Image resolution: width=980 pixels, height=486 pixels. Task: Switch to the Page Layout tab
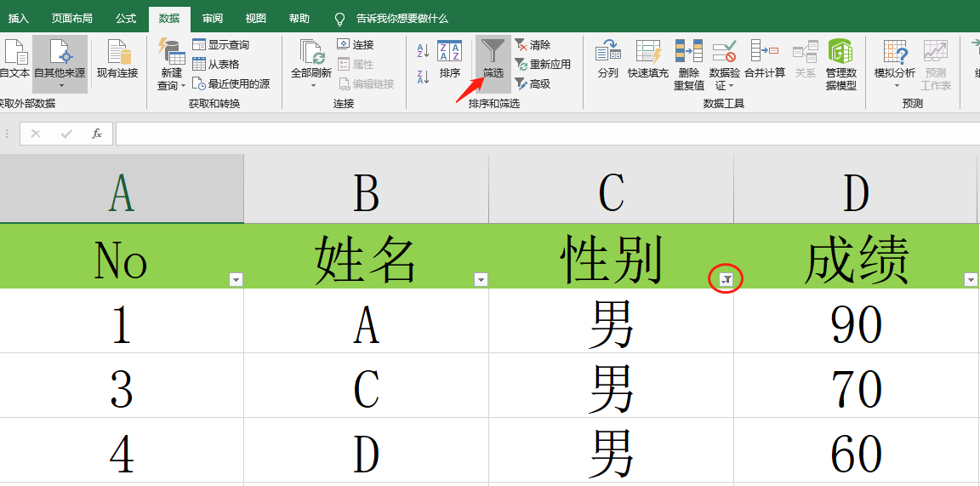point(71,18)
